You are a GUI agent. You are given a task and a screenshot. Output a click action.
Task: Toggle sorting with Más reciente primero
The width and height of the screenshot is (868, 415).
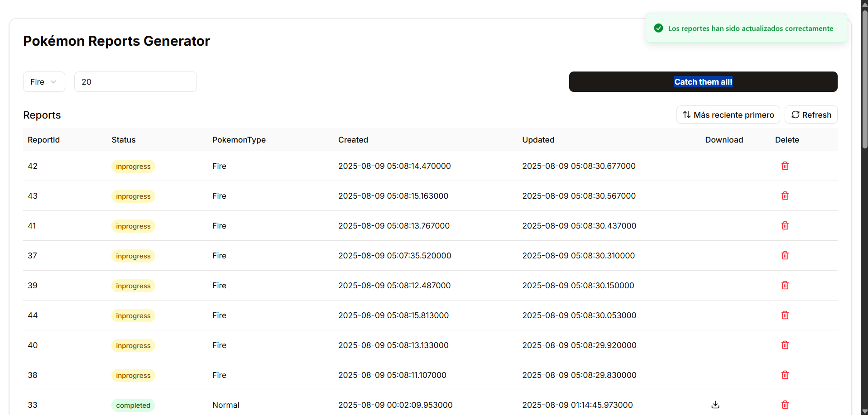(x=728, y=114)
